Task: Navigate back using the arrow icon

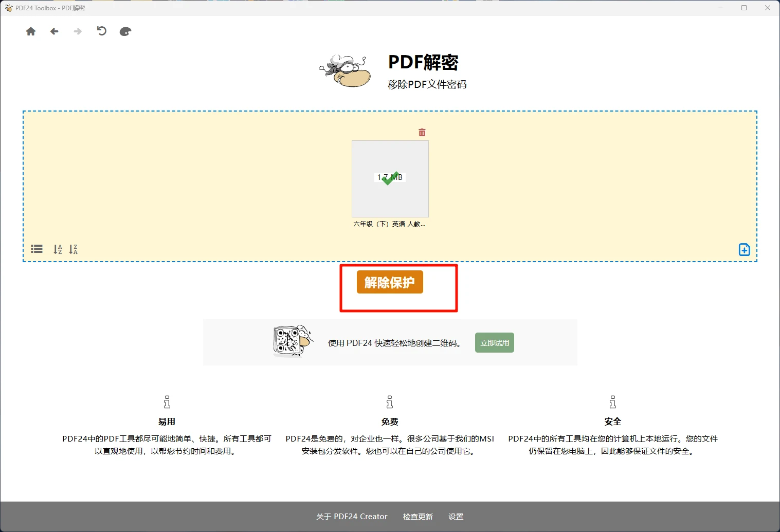Action: (54, 31)
